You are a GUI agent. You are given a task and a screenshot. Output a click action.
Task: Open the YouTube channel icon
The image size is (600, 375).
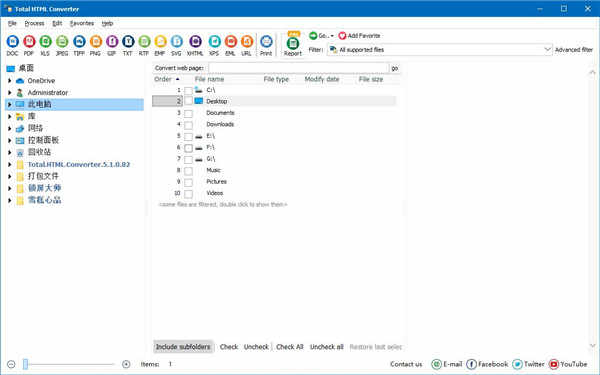coord(554,364)
